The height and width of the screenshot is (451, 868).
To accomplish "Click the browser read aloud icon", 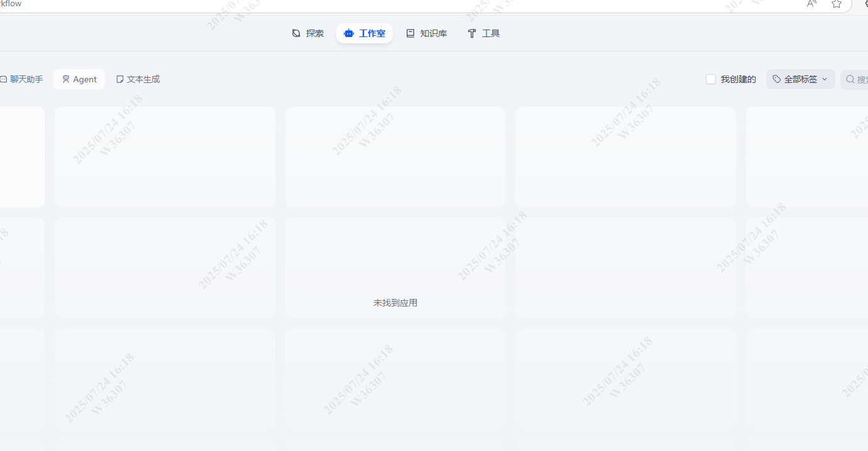I will click(x=811, y=4).
